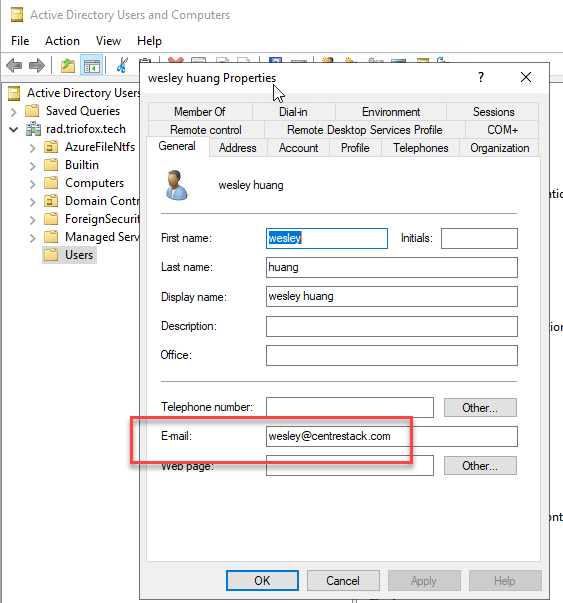This screenshot has width=563, height=603.
Task: Click the help question mark in dialog
Action: pyautogui.click(x=481, y=77)
